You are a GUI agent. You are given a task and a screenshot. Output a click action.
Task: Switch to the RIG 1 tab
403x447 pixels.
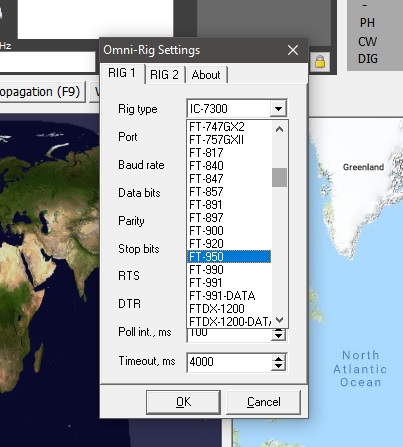tap(122, 73)
